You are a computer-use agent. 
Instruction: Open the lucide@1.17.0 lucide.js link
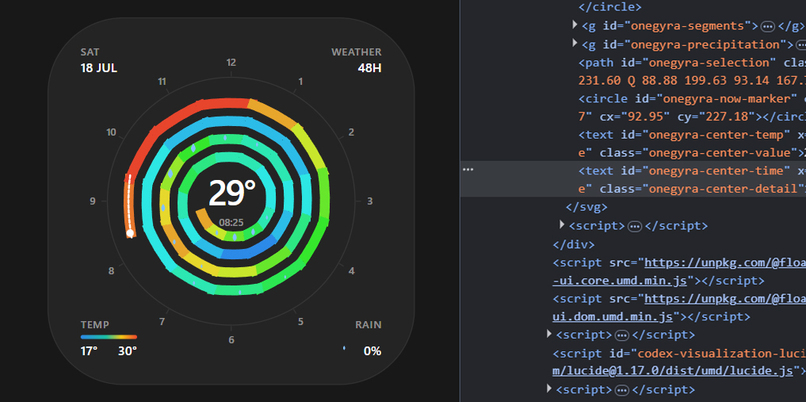(x=675, y=370)
